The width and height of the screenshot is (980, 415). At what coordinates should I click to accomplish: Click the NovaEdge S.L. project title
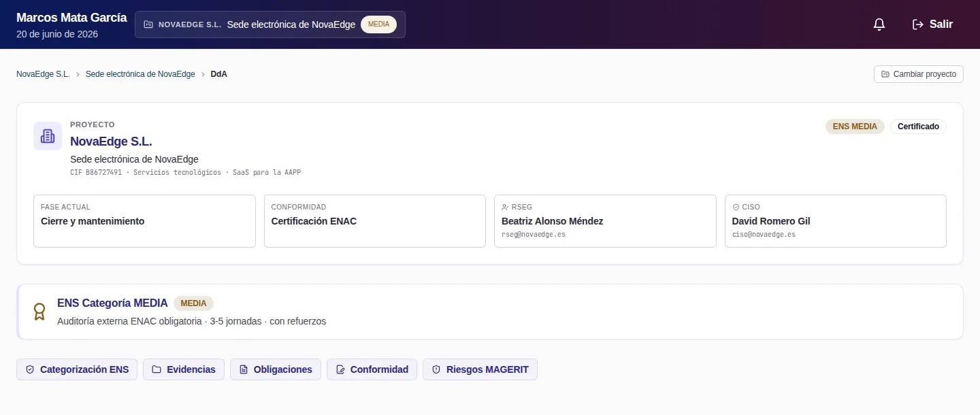[111, 142]
